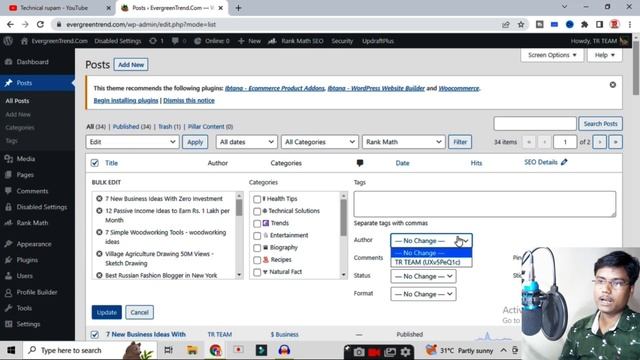Open EvergreenTrend.Com home icon in admin bar
The image size is (640, 360).
coord(24,41)
